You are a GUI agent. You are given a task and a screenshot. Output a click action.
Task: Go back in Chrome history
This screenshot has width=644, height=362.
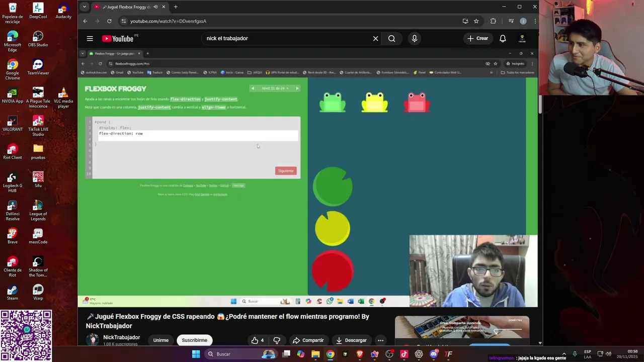(x=85, y=21)
